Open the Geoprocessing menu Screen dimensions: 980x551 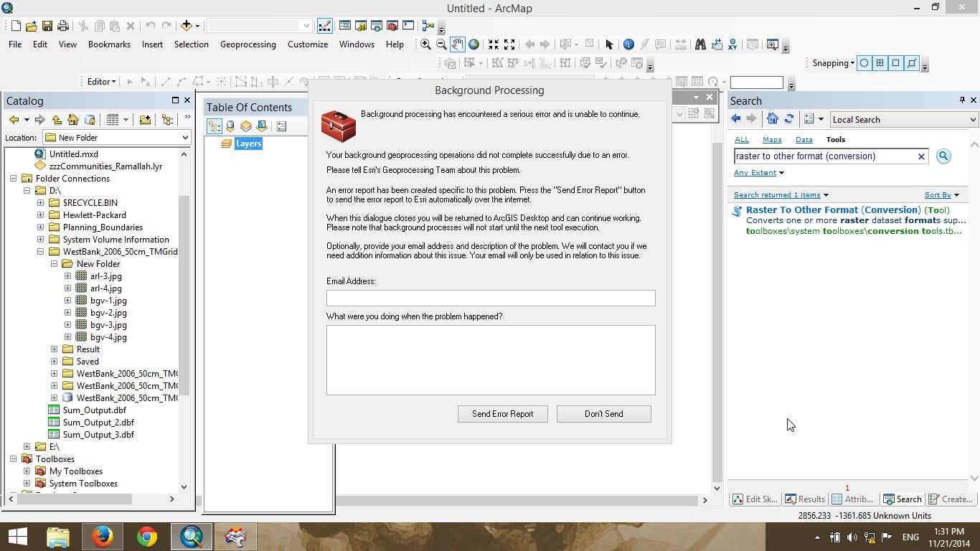coord(248,44)
